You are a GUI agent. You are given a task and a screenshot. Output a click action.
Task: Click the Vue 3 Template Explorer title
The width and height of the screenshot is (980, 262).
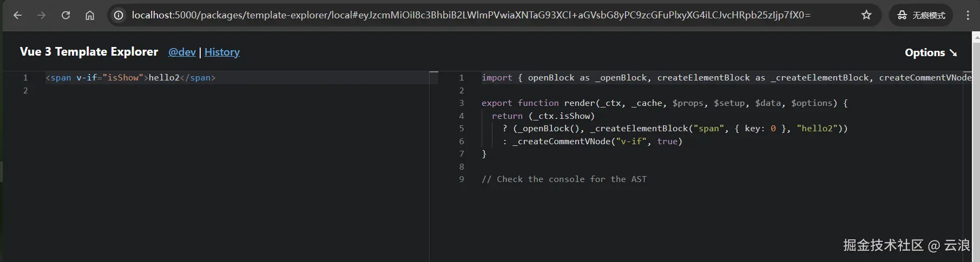click(89, 51)
